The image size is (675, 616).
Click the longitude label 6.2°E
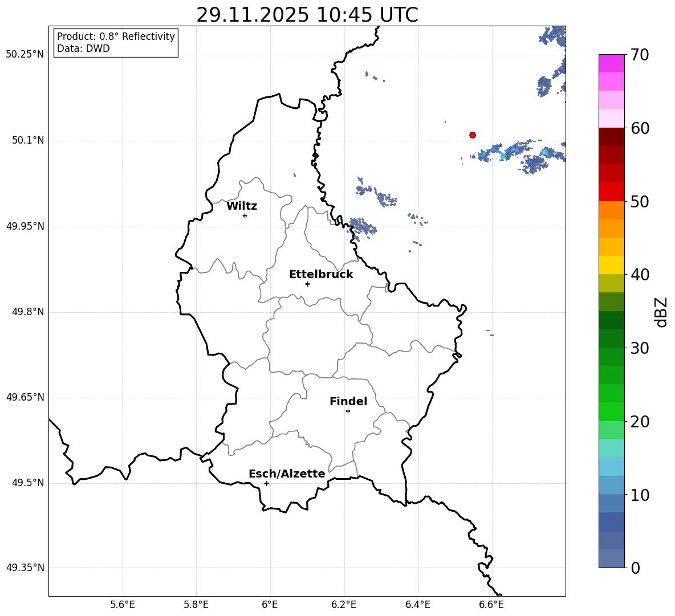(344, 605)
